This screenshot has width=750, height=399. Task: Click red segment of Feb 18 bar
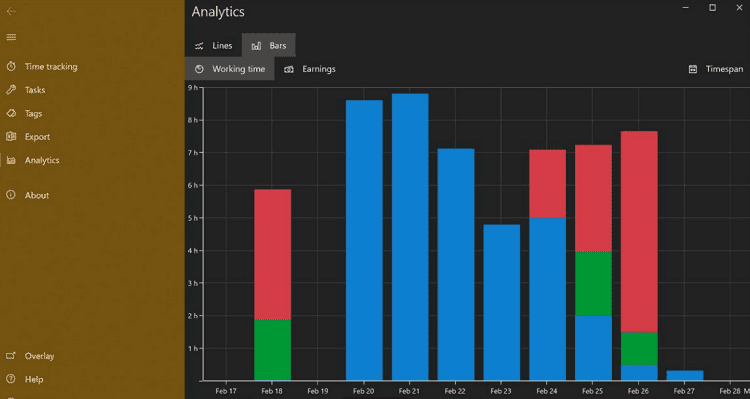273,255
